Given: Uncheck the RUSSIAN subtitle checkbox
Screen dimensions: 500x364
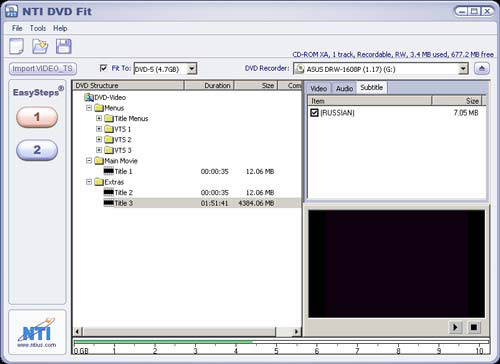Looking at the screenshot, I should [x=314, y=113].
